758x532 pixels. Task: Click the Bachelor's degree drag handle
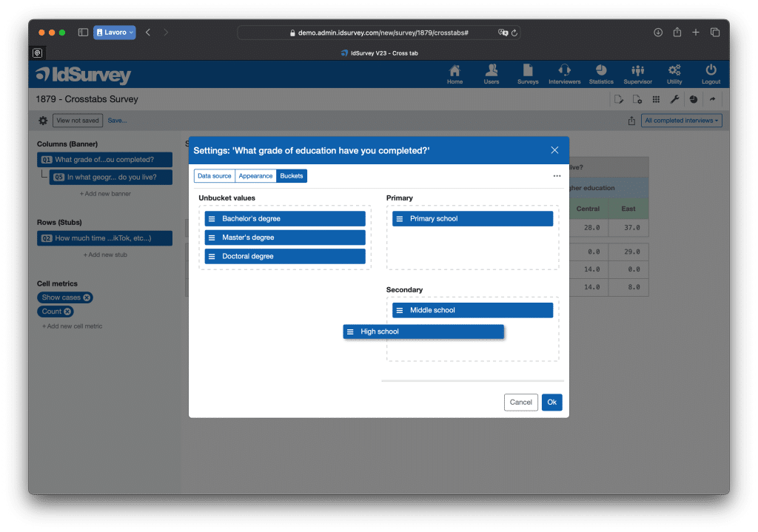tap(212, 219)
